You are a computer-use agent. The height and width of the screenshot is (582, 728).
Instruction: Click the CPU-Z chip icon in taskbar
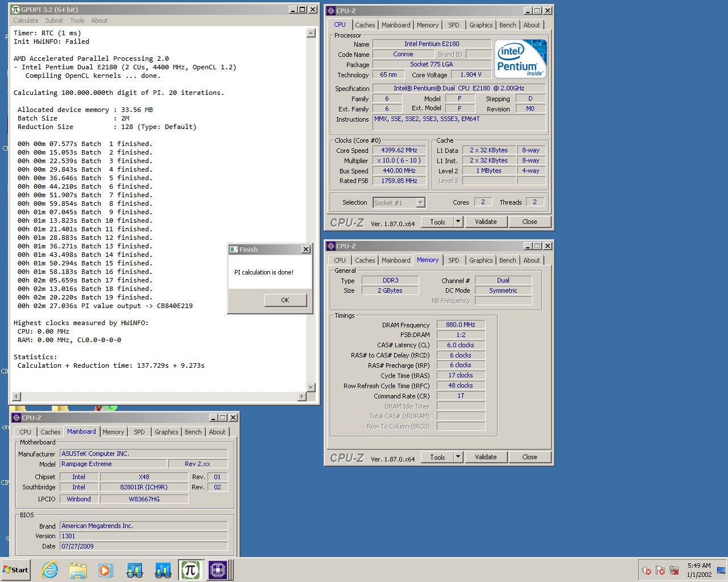click(x=218, y=570)
